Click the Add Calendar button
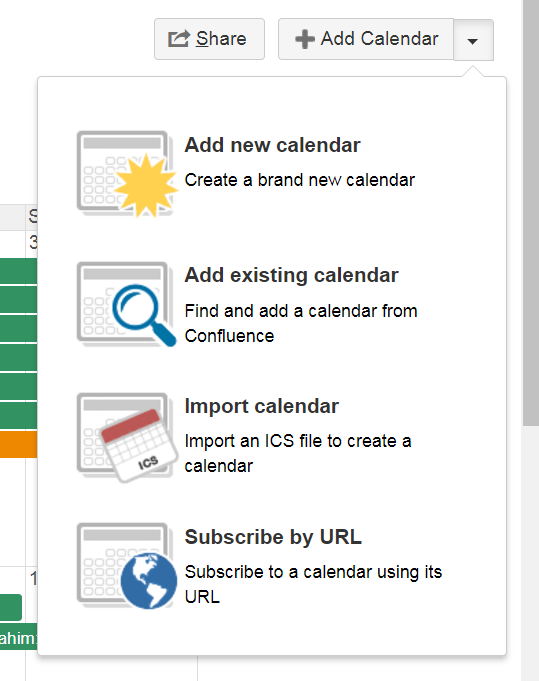This screenshot has height=681, width=539. 366,39
